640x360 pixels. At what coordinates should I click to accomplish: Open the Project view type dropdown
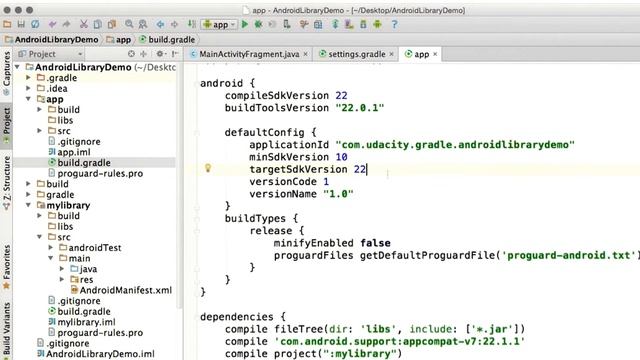click(x=51, y=54)
